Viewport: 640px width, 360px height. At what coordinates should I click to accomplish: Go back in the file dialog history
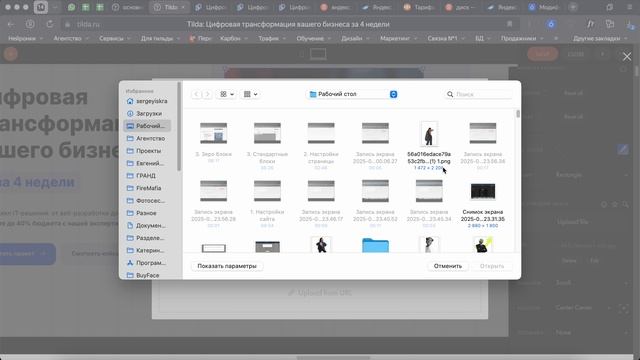coord(197,94)
